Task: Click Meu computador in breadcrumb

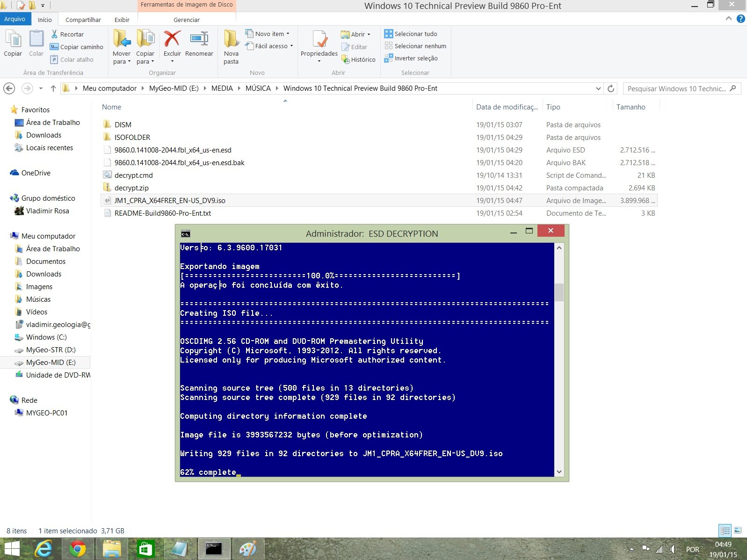Action: point(109,88)
